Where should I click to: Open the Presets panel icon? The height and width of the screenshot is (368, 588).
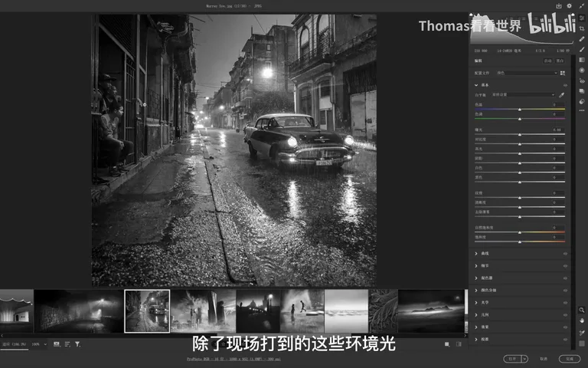582,101
